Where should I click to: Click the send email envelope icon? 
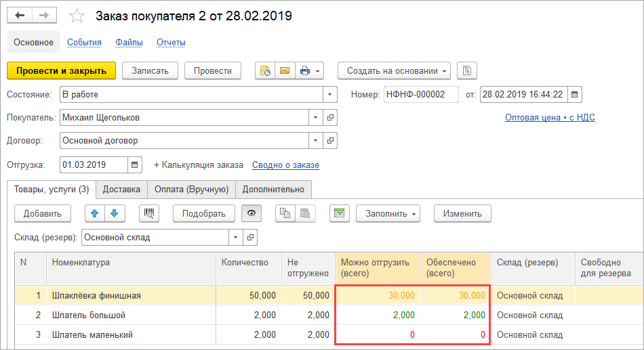tap(284, 70)
